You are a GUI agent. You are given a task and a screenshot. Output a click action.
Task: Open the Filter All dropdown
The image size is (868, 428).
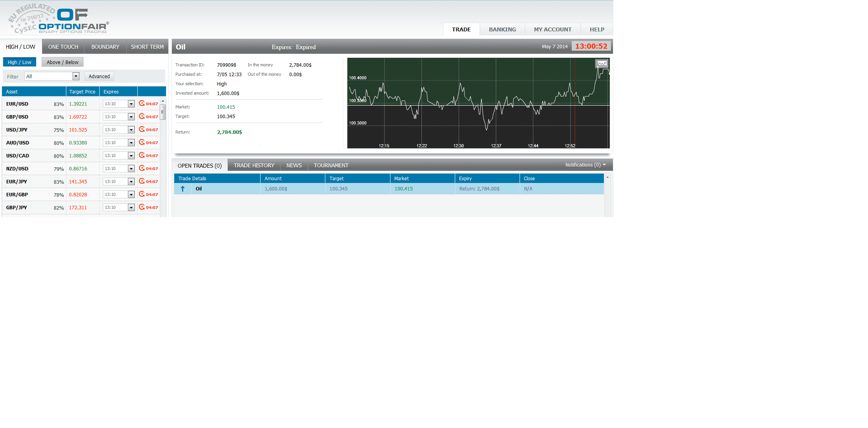click(76, 77)
